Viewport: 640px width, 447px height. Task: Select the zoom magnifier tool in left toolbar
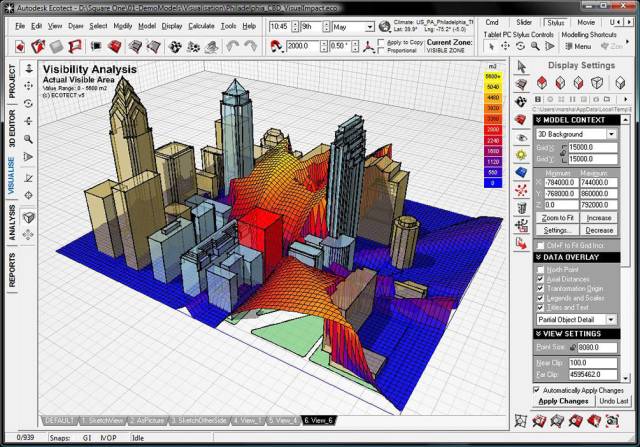click(x=28, y=139)
